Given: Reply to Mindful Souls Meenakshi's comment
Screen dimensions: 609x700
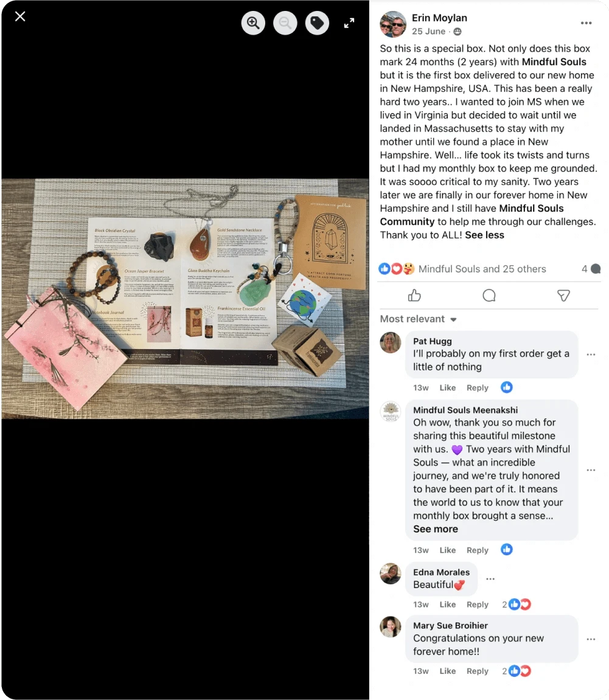Looking at the screenshot, I should 478,550.
